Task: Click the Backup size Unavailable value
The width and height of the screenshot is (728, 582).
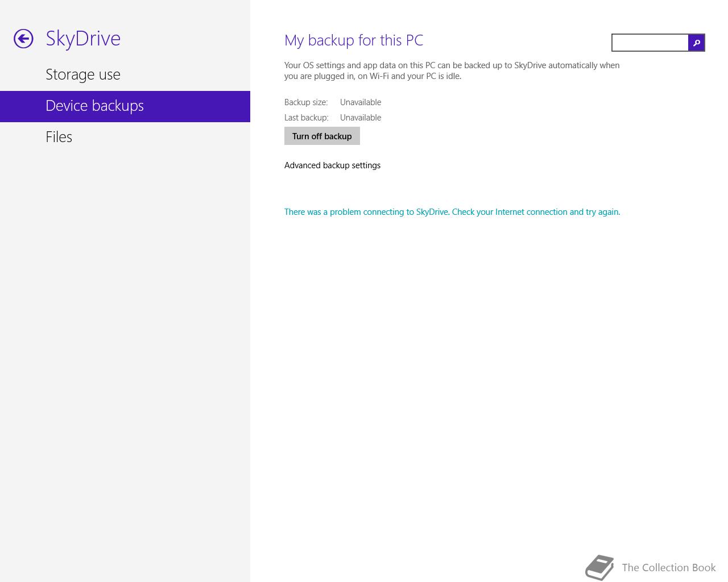Action: pos(361,102)
